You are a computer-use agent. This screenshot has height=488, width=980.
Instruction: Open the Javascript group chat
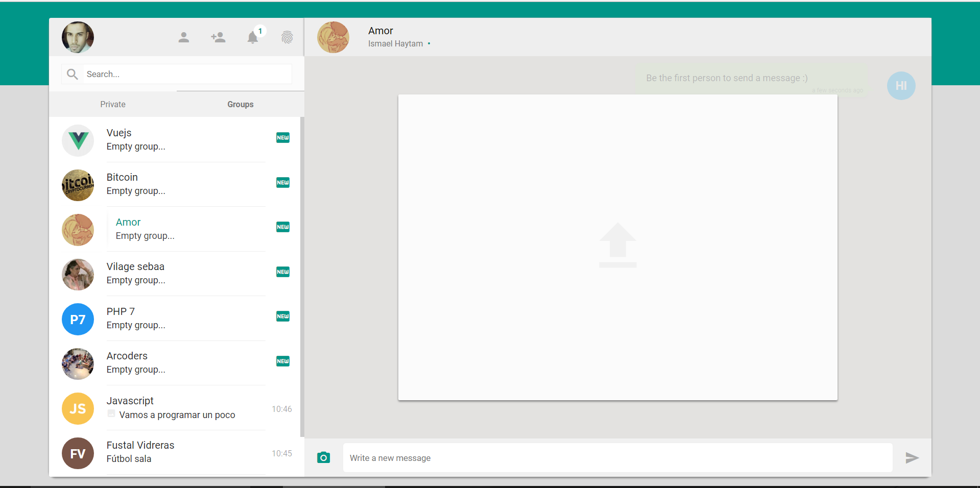click(x=175, y=408)
